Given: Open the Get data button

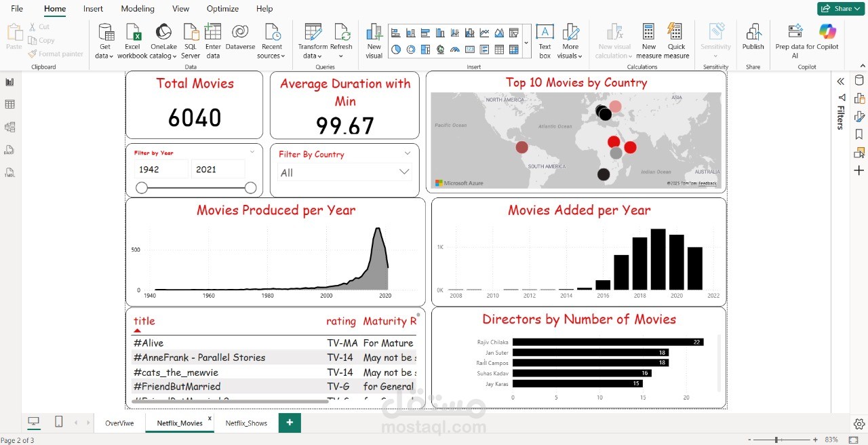Looking at the screenshot, I should (105, 41).
